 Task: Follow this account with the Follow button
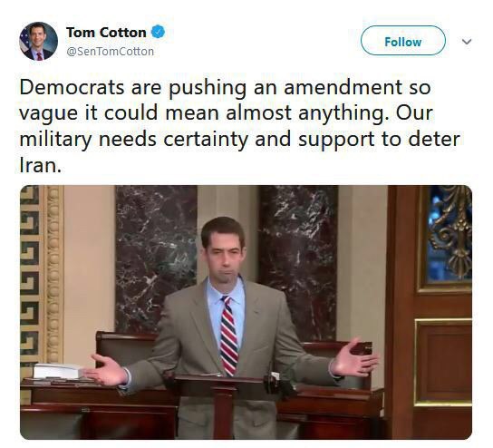tap(402, 41)
